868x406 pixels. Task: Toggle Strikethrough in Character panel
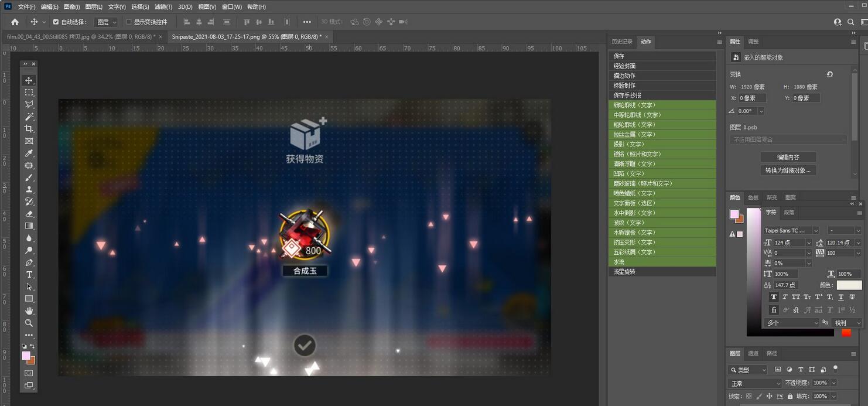(852, 297)
